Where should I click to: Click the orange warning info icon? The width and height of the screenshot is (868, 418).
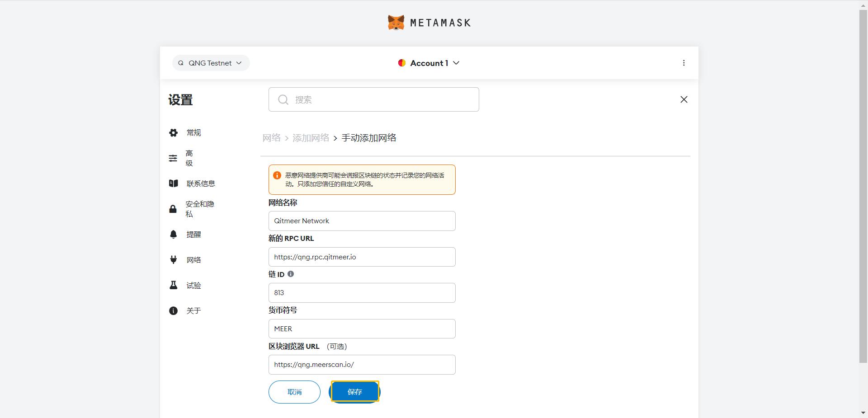(277, 175)
